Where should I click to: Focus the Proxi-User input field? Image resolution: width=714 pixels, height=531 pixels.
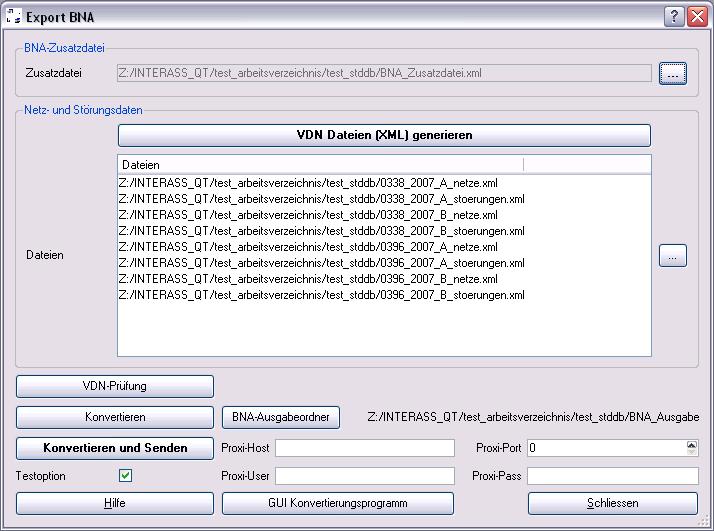365,476
